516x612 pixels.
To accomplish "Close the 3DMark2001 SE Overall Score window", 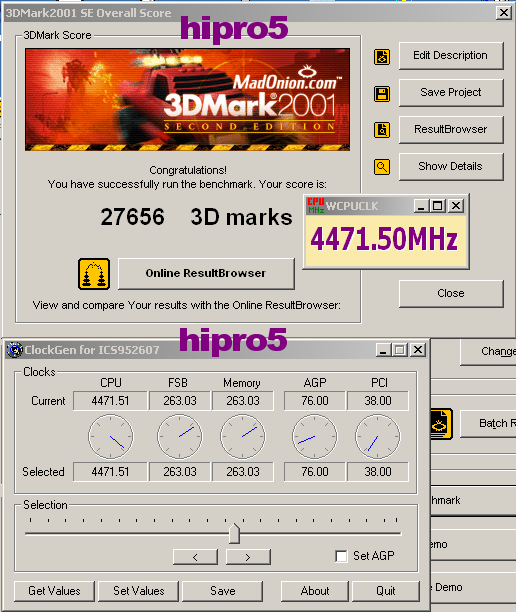I will pos(504,13).
